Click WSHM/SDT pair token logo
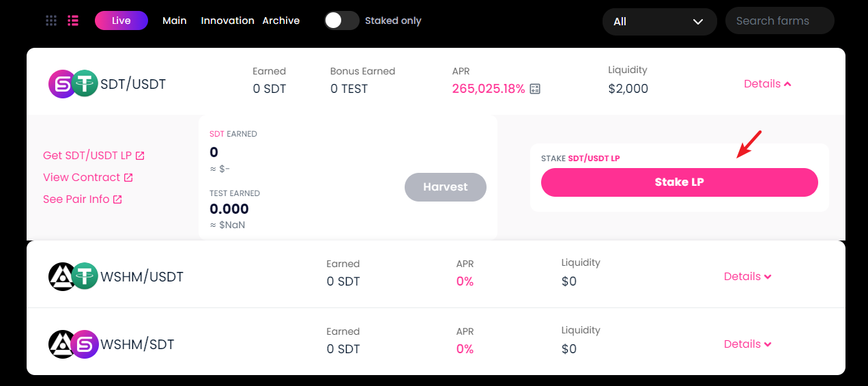Viewport: 868px width, 386px height. point(74,344)
